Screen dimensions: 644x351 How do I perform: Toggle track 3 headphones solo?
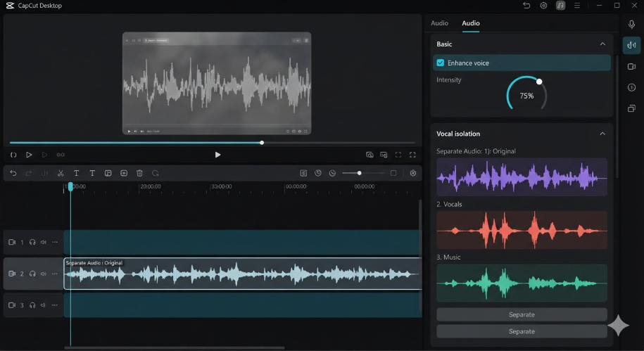coord(32,305)
